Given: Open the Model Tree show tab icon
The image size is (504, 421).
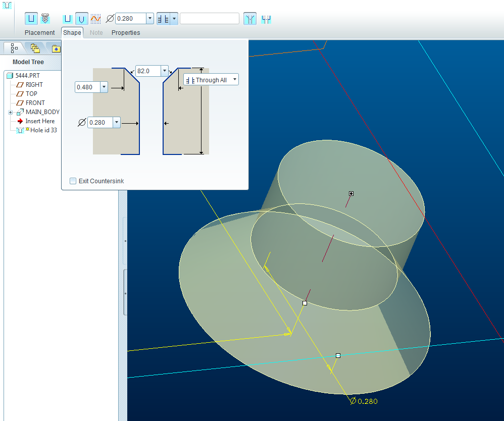Looking at the screenshot, I should pos(13,47).
